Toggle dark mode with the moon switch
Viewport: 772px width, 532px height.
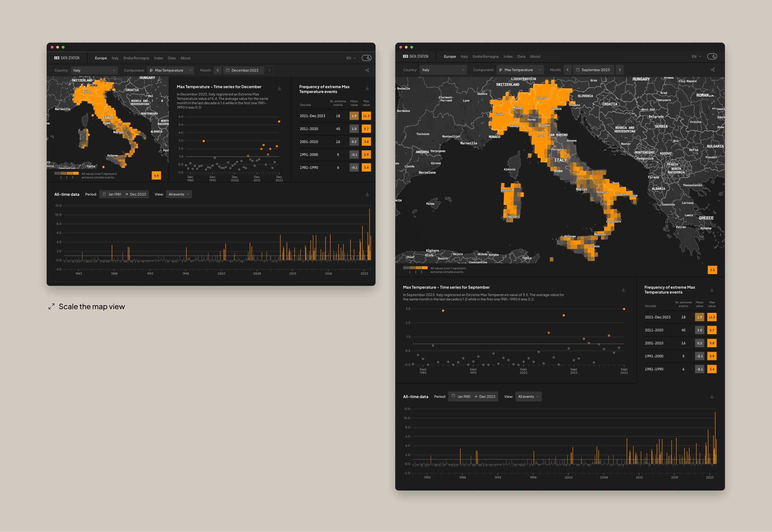366,58
